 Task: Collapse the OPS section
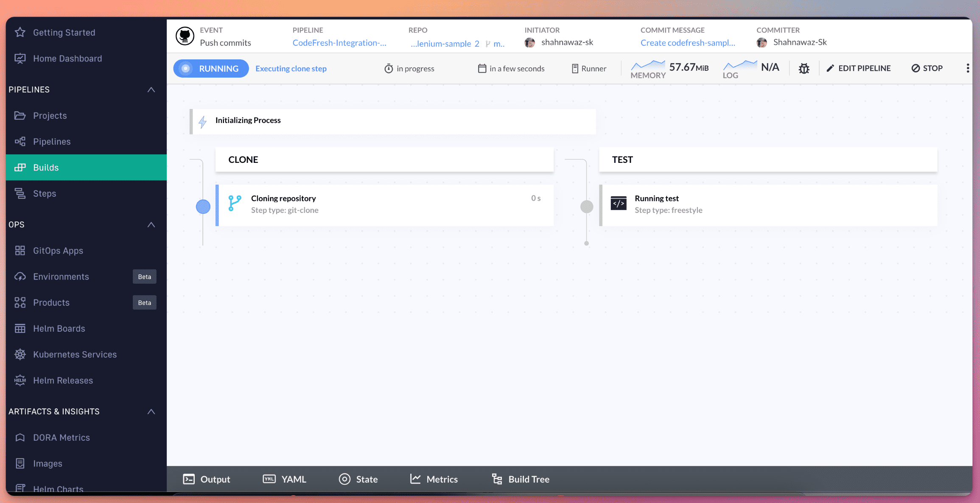coord(151,225)
